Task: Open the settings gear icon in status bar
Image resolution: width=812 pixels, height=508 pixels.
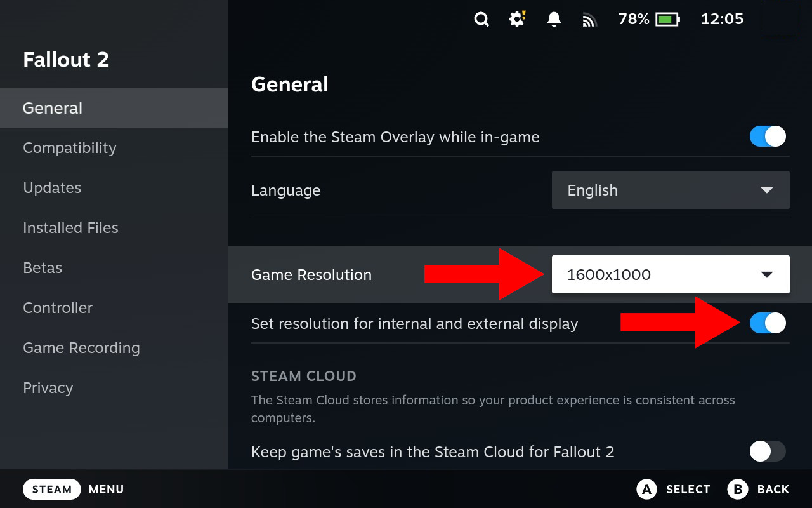Action: (x=518, y=19)
